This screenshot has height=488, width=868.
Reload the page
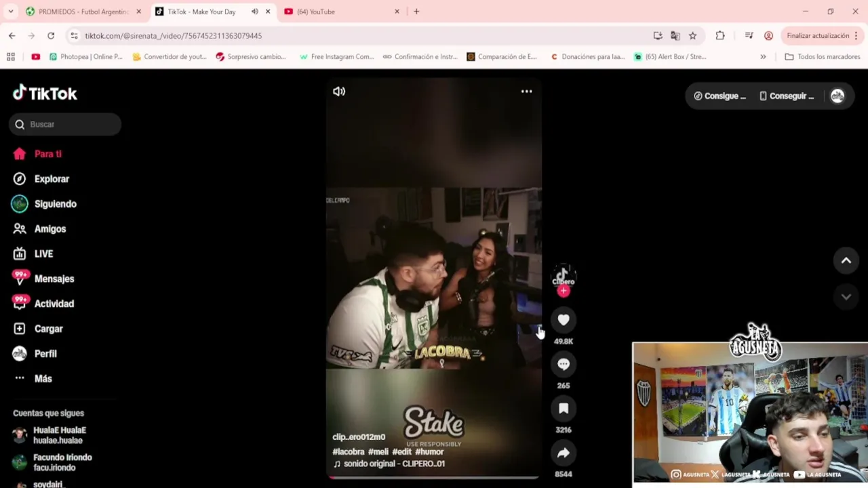(51, 35)
